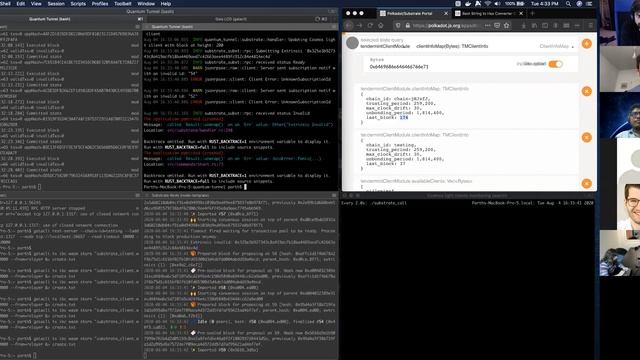Open browser library icon
This screenshot has width=640, height=360.
[x=534, y=25]
